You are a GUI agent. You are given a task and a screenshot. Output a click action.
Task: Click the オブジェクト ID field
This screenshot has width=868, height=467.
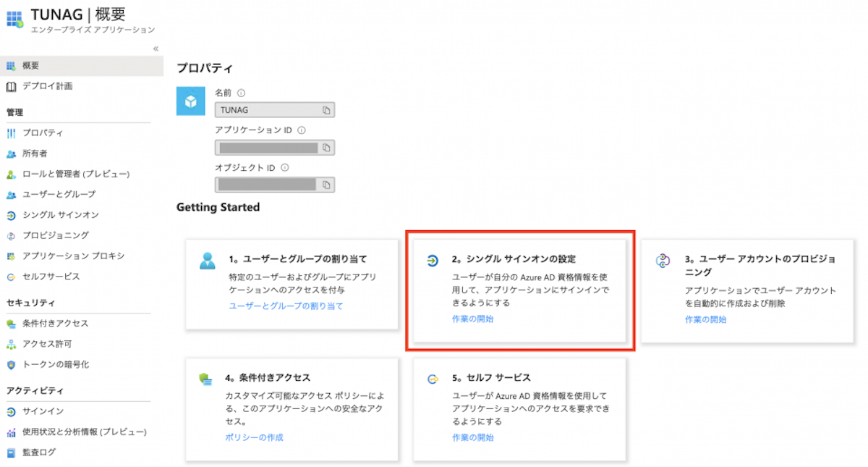(275, 185)
